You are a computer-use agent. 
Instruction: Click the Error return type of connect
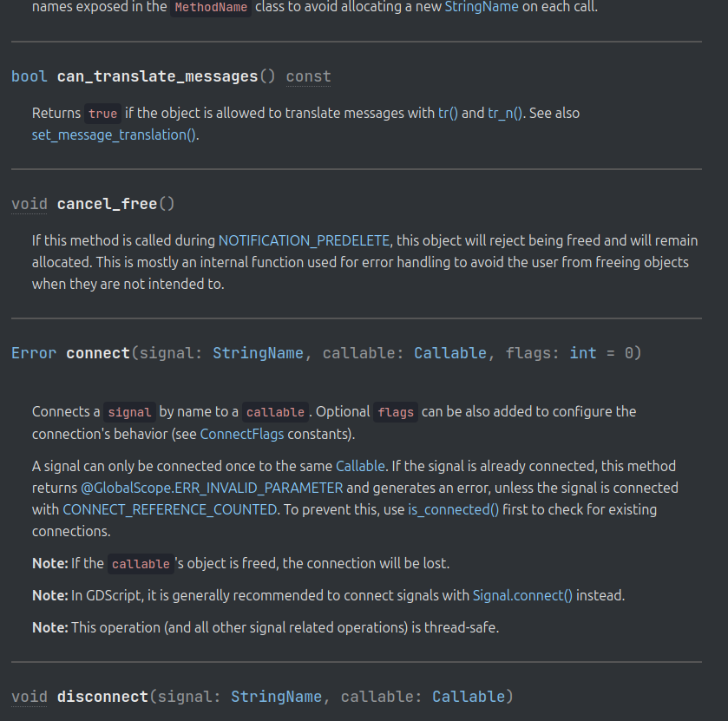tap(34, 353)
